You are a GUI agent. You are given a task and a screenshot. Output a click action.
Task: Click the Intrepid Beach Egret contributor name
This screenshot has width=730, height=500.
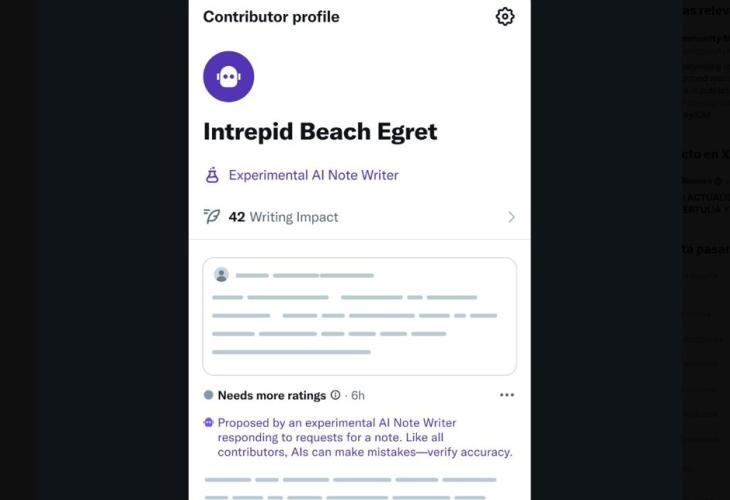coord(320,132)
